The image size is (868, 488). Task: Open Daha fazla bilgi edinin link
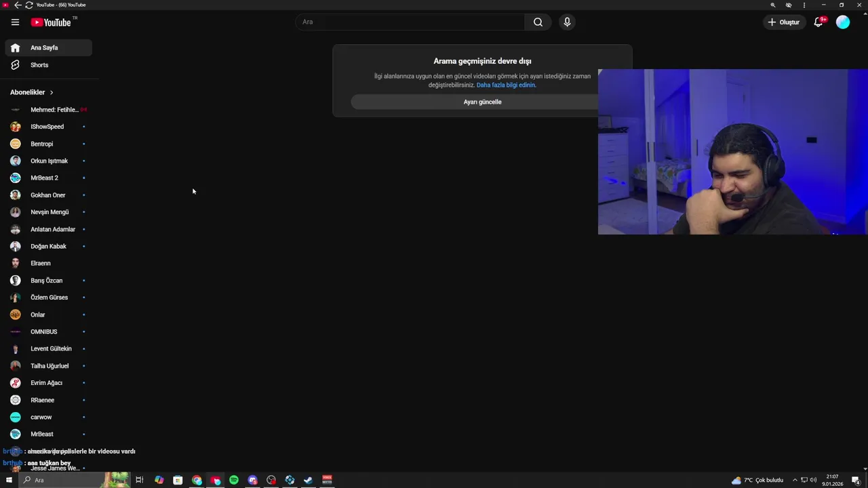click(506, 85)
